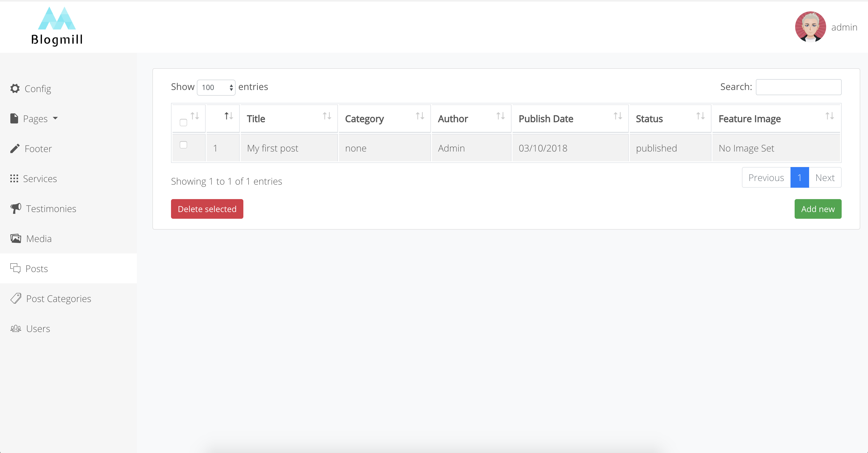Screen dimensions: 868x453
Task: Open the Show entries count dropdown
Action: click(x=216, y=87)
